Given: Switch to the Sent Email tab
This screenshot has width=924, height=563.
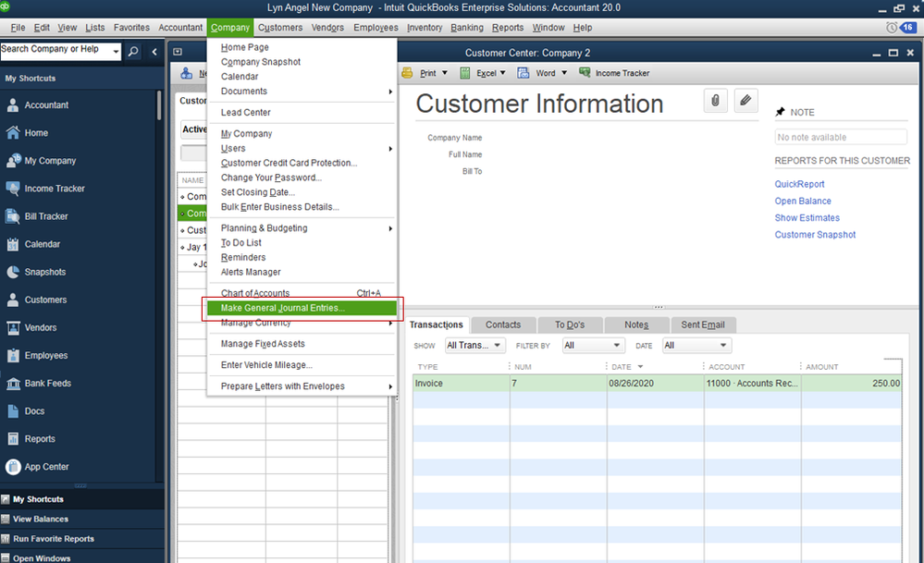Looking at the screenshot, I should pyautogui.click(x=703, y=324).
